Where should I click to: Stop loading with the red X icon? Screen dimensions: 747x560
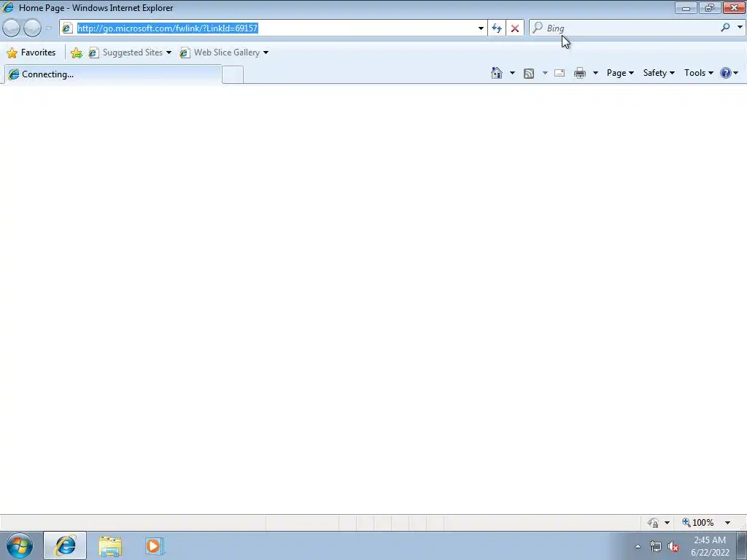(515, 28)
